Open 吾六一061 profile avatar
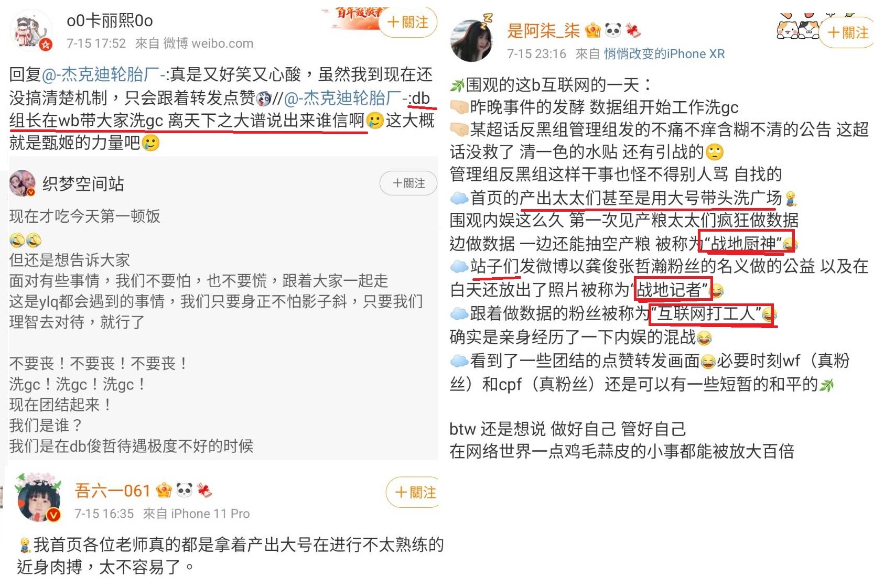 pos(39,498)
